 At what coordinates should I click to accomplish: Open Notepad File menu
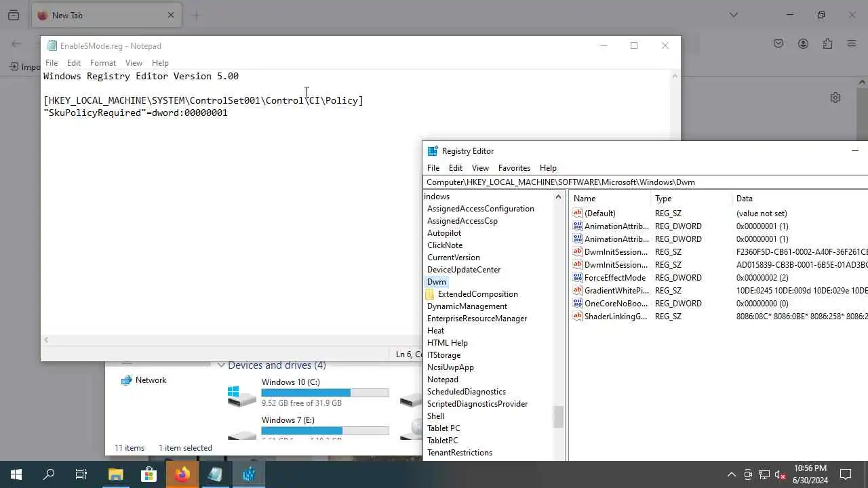click(x=52, y=63)
